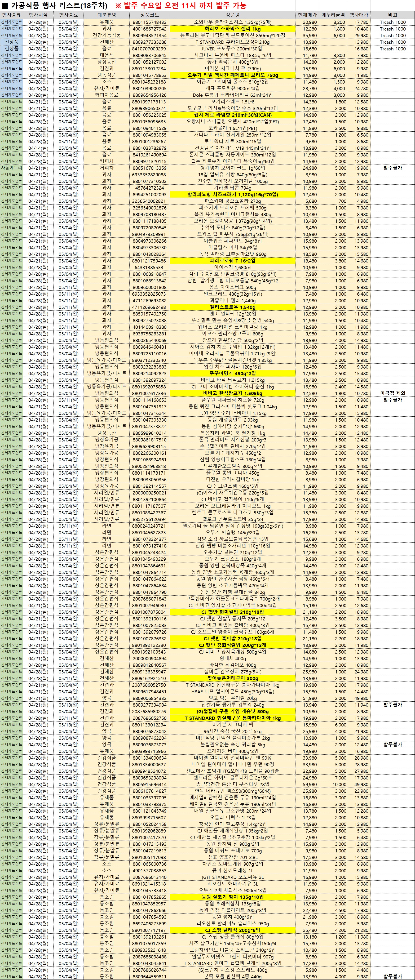Select product cell '풀무원 대파크림 치즈볼 720g'
The height and width of the screenshot is (980, 415).
click(233, 400)
